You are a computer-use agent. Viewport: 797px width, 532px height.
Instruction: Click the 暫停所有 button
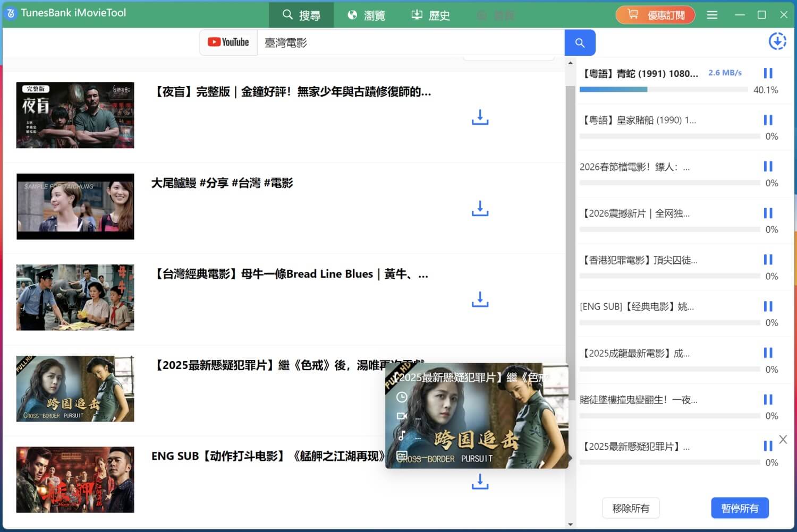(740, 508)
